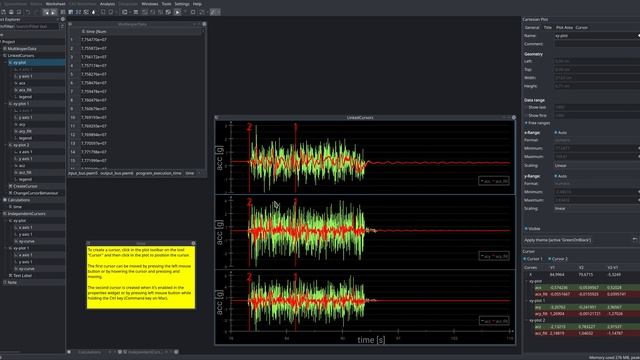Collapse the xy-plot group in the cursor table
The height and width of the screenshot is (360, 640).
coord(527,281)
